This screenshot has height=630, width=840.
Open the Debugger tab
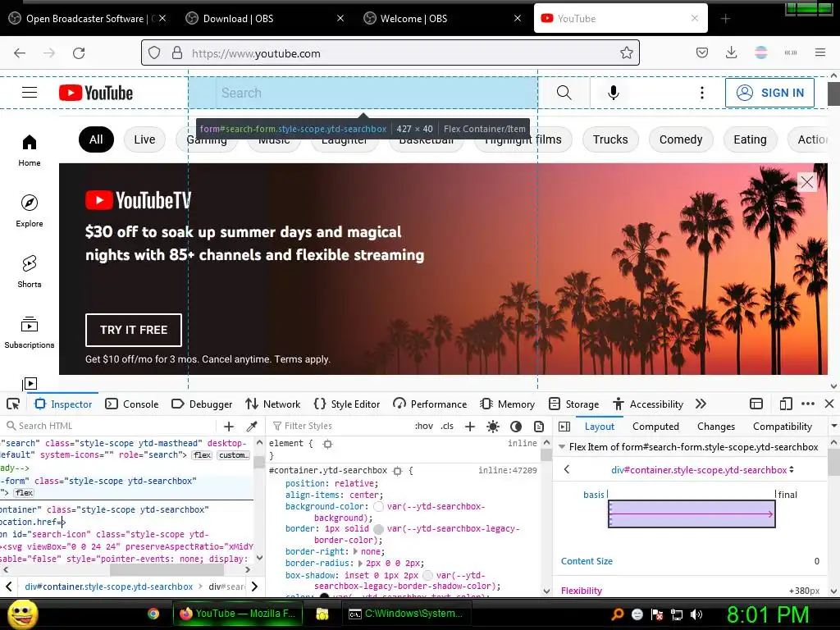pos(202,404)
